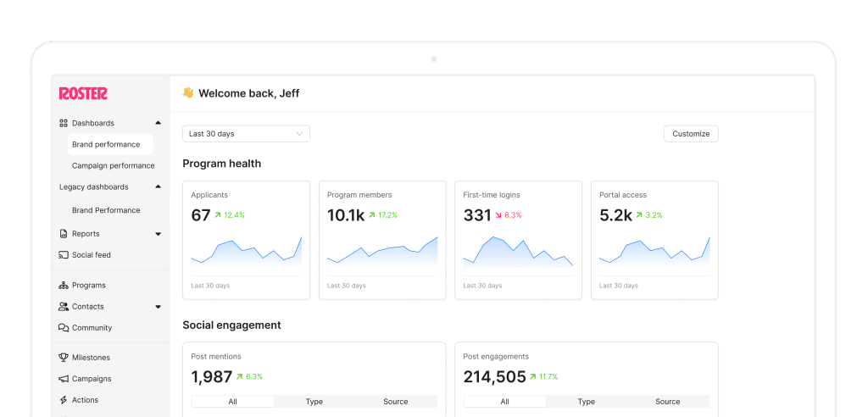The height and width of the screenshot is (417, 868).
Task: Click the Dashboards grid icon
Action: click(64, 123)
